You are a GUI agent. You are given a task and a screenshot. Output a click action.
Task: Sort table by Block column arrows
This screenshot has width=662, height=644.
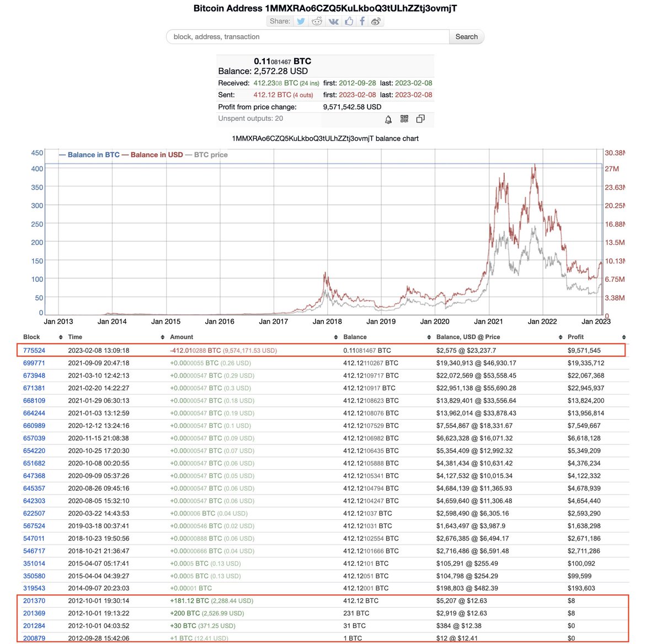coord(61,337)
